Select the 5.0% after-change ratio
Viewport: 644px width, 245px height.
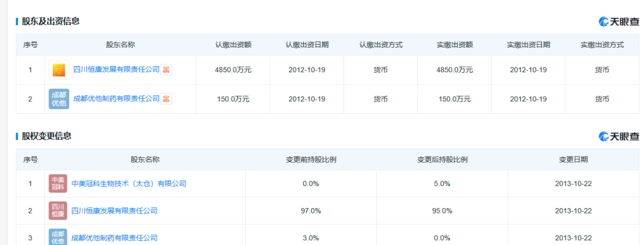point(442,184)
